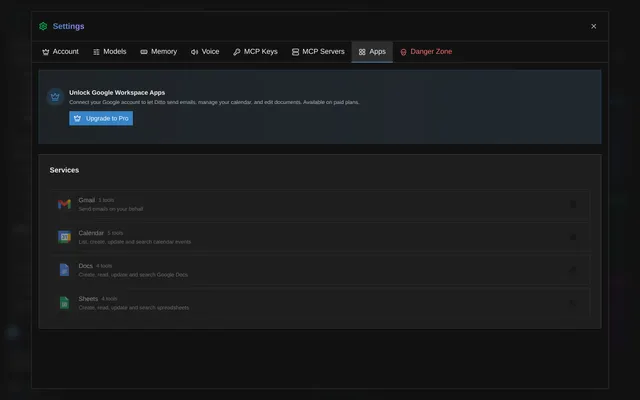The width and height of the screenshot is (640, 400).
Task: Click the Gmail envelope logo
Action: [64, 204]
